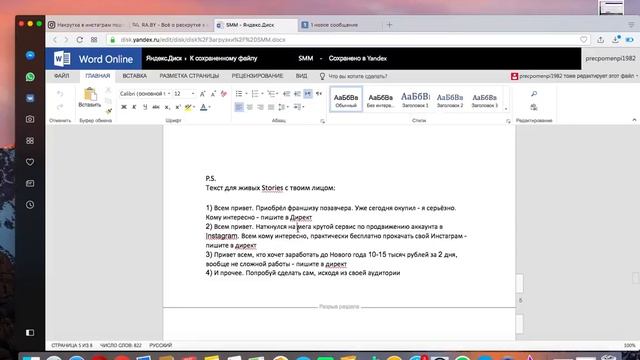Click the browser reload icon

click(x=80, y=40)
